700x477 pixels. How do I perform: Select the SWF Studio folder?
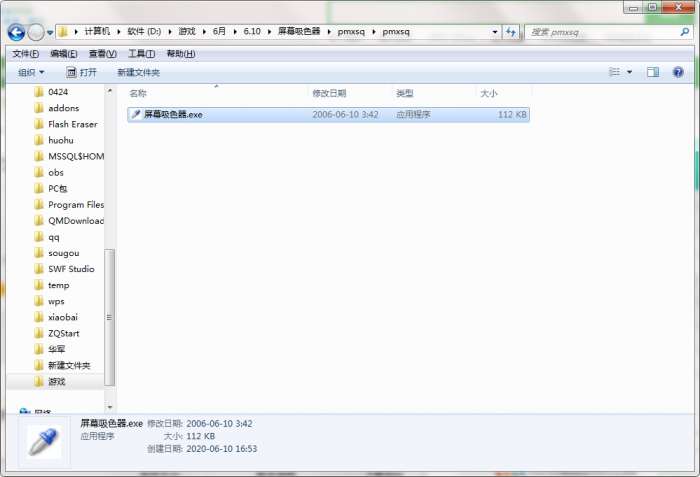71,269
